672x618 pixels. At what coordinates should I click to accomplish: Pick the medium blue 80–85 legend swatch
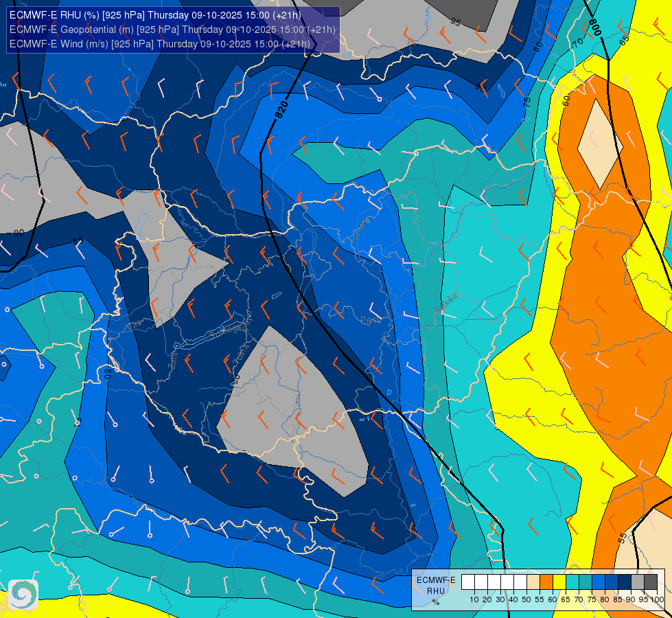tap(612, 582)
